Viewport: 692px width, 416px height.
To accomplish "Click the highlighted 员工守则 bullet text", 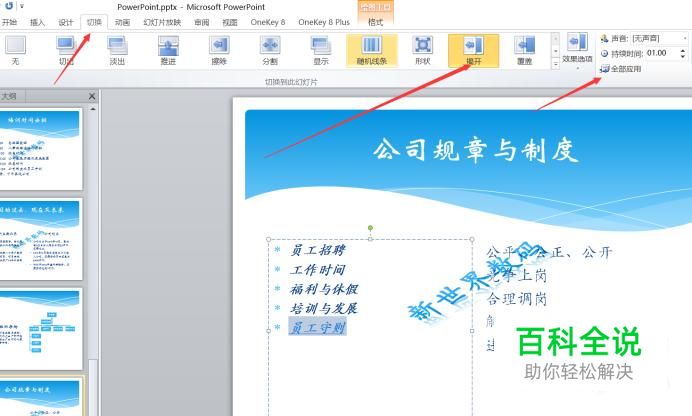I will [x=317, y=327].
